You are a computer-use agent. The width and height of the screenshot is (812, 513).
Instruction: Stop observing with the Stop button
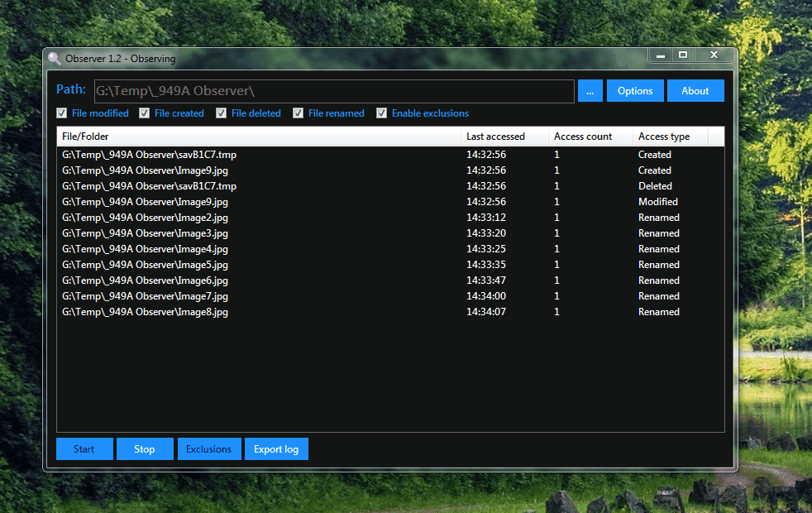[x=145, y=448]
